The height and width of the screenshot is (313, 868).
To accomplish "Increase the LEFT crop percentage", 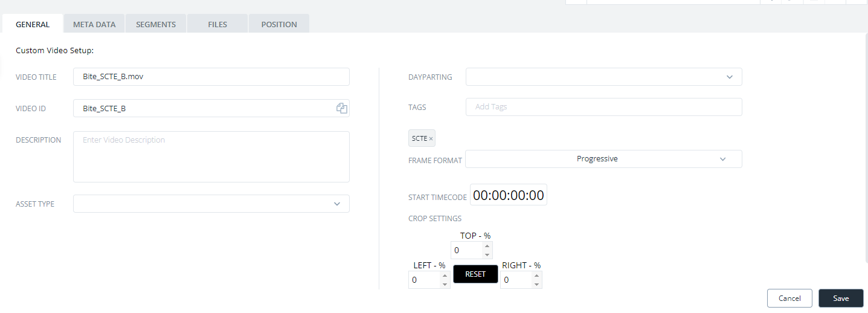I will (445, 276).
